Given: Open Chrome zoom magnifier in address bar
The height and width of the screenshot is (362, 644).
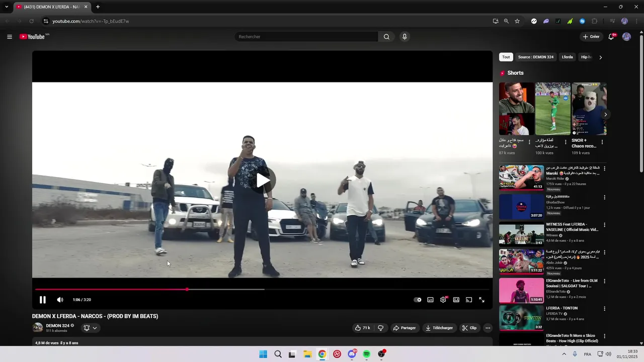Looking at the screenshot, I should tap(506, 21).
